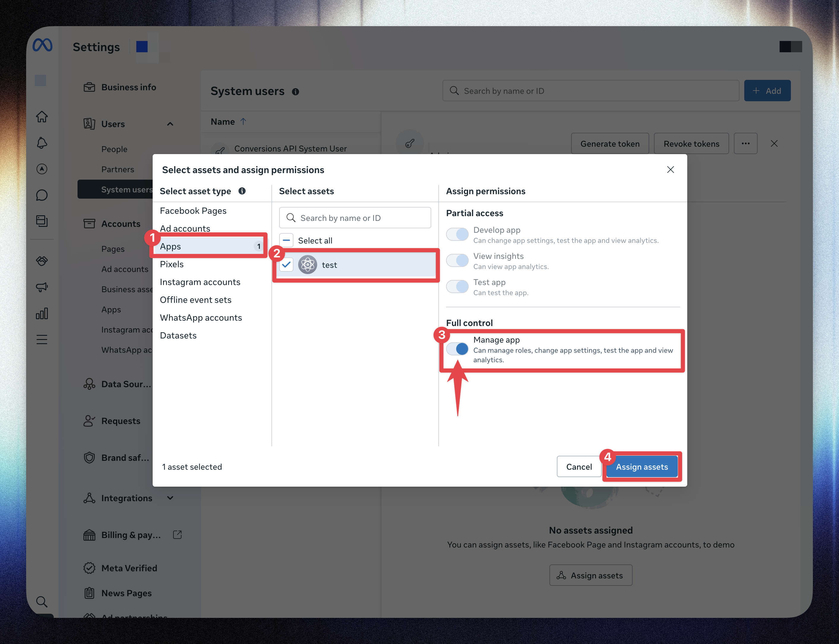Collapse the Users section chevron
839x644 pixels.
[170, 124]
